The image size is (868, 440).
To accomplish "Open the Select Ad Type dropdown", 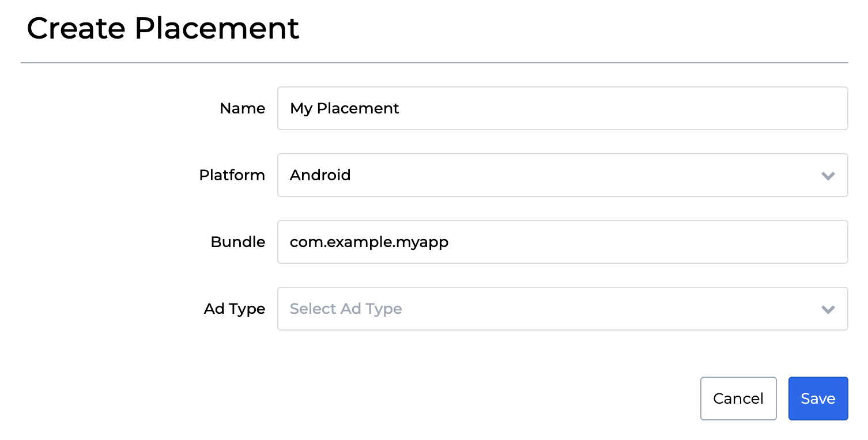I will 562,309.
